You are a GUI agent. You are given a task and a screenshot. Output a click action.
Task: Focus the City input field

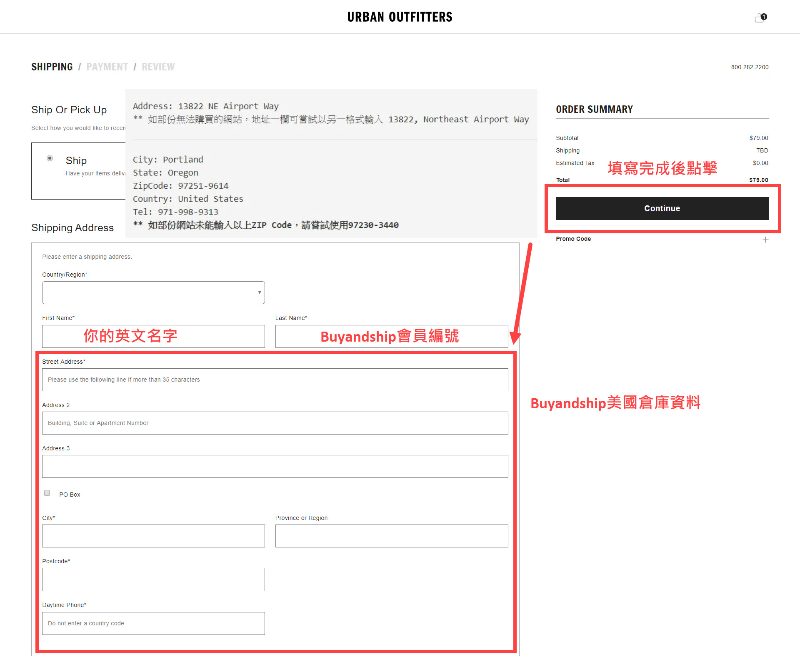[x=153, y=536]
